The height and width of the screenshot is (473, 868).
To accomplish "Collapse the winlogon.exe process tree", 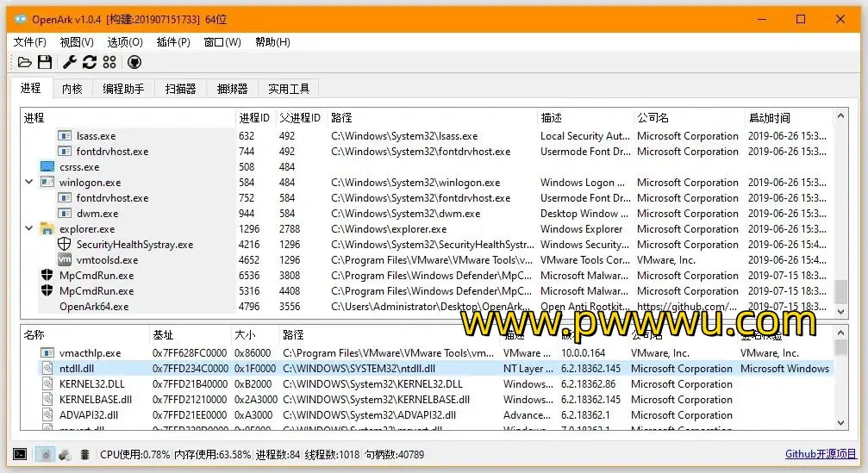I will pos(29,183).
